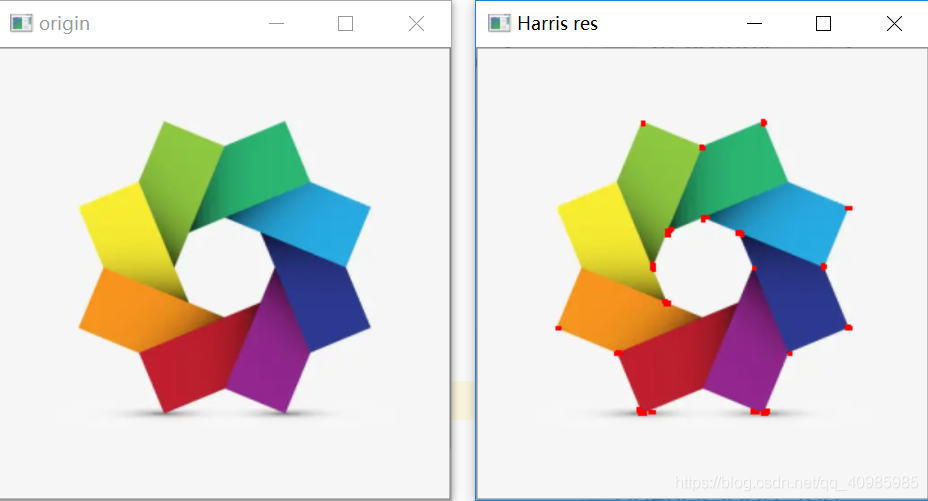Select the origin window title text

coord(64,23)
